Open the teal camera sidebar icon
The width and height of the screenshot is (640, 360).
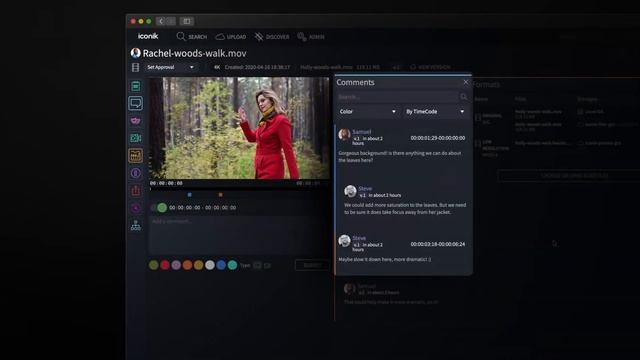click(136, 138)
